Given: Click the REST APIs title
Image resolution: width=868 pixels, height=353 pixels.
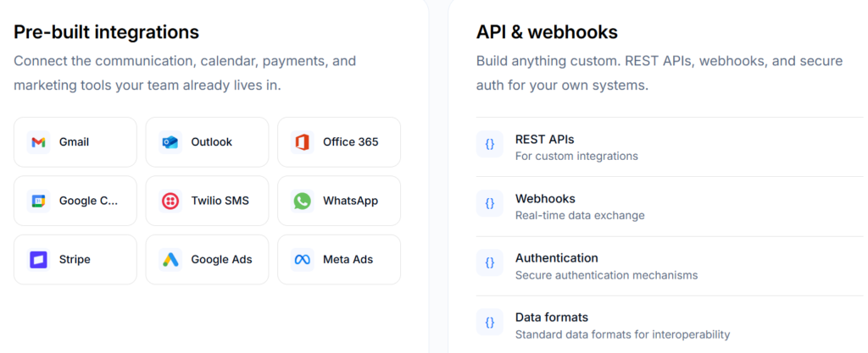Looking at the screenshot, I should [x=545, y=139].
